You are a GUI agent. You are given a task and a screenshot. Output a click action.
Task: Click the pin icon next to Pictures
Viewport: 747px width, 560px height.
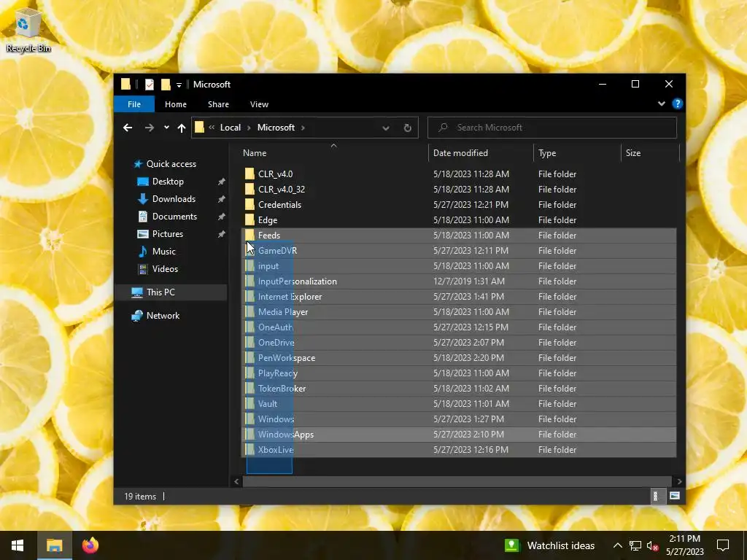point(221,234)
